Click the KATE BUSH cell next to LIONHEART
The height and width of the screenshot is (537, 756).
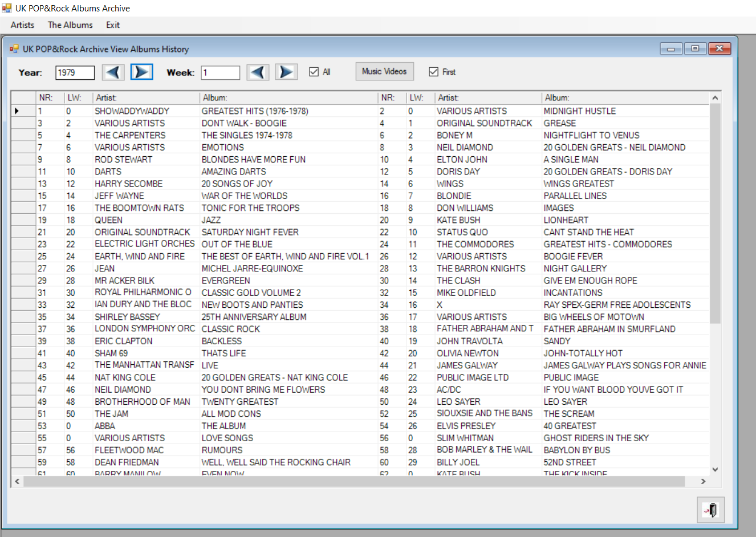(488, 220)
